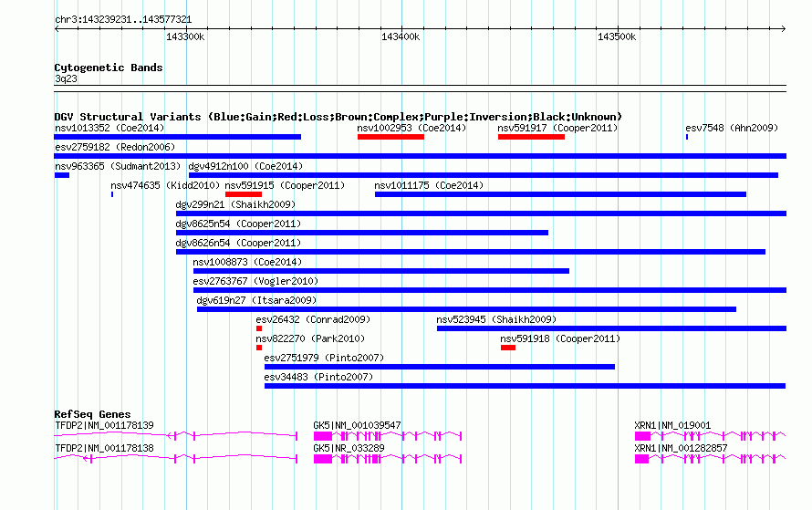The width and height of the screenshot is (812, 510).
Task: Open the esv7548 (Ahn2009) variant label
Action: [x=732, y=128]
